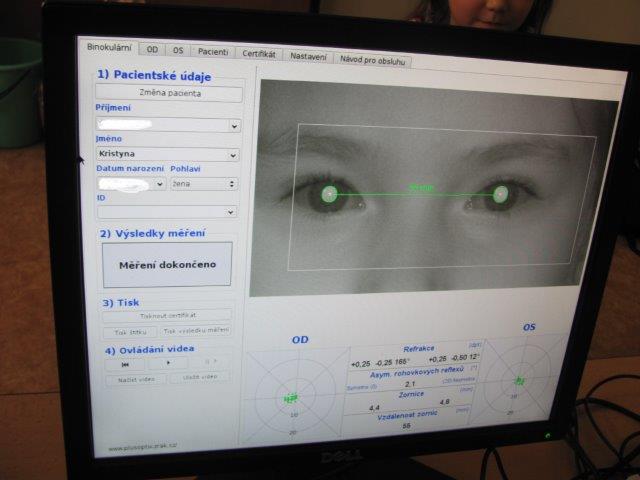Click the green pupil distance line label
Image resolution: width=640 pixels, height=480 pixels.
pyautogui.click(x=422, y=187)
